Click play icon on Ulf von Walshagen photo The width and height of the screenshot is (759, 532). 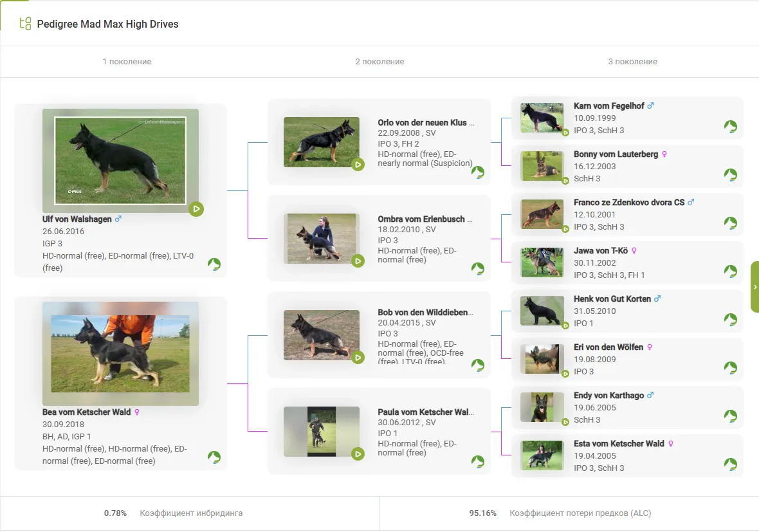[x=196, y=208]
